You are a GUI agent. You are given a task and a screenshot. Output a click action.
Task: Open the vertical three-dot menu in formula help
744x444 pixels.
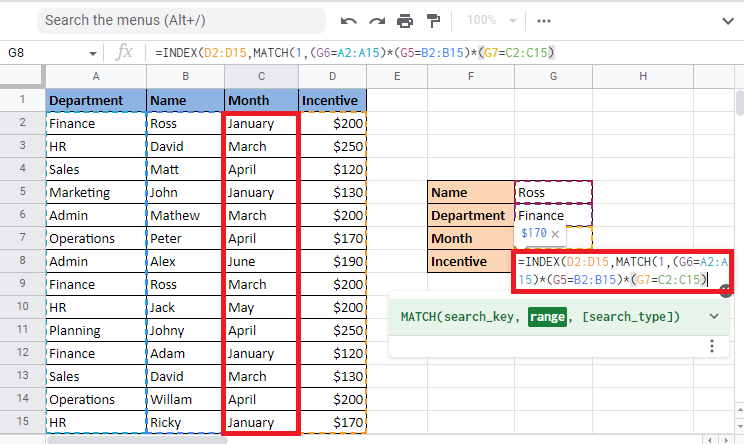[712, 346]
